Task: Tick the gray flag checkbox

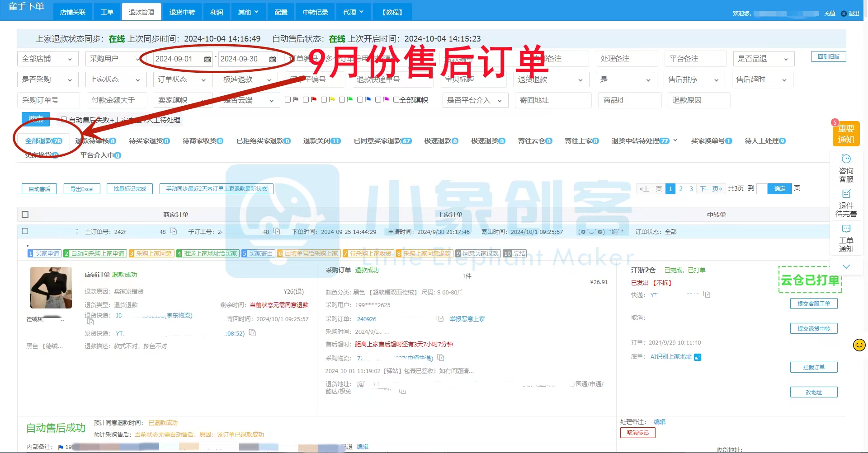Action: tap(288, 100)
